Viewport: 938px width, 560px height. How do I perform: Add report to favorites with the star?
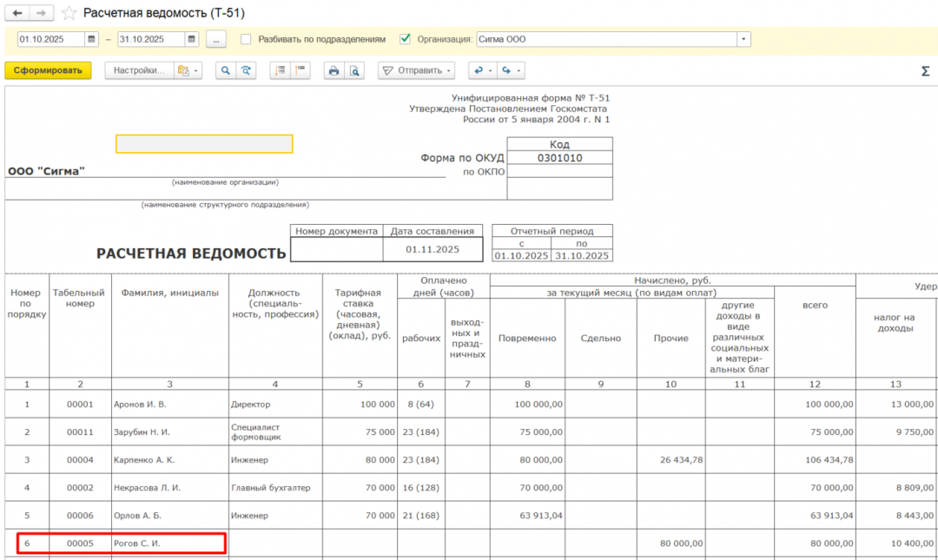[x=69, y=13]
